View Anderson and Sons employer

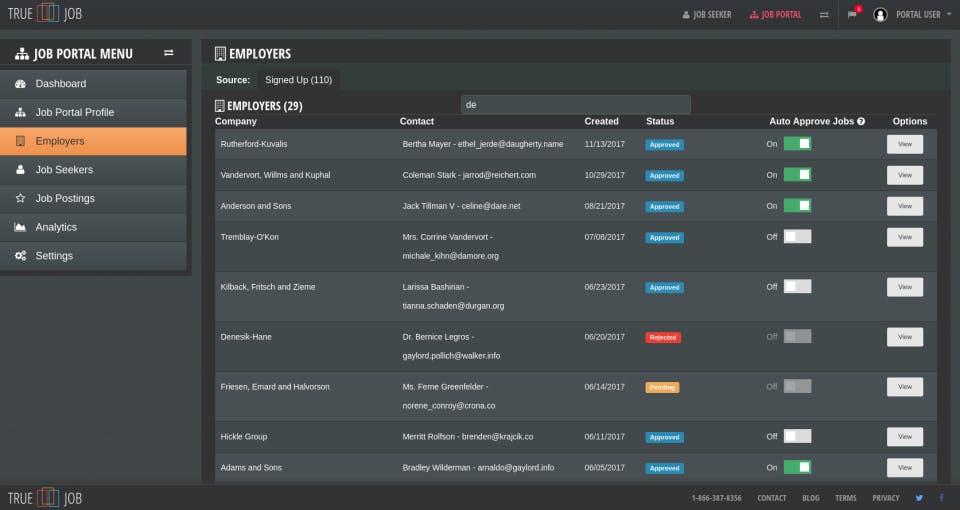click(905, 206)
